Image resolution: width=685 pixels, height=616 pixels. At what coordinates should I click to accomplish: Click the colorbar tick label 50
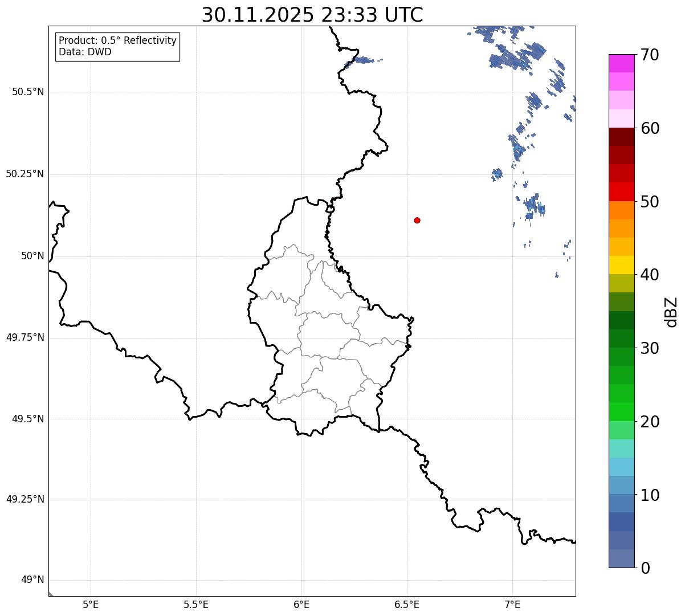(650, 202)
